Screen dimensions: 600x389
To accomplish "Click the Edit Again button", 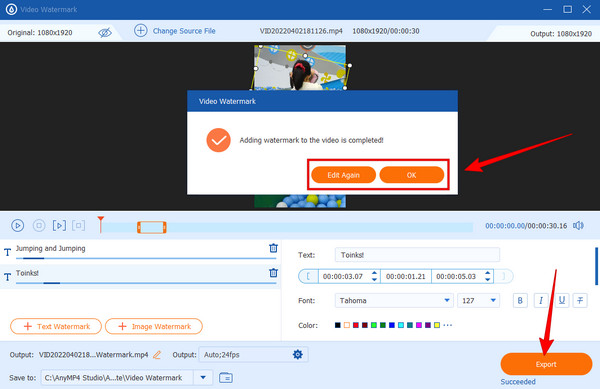I will pos(343,175).
